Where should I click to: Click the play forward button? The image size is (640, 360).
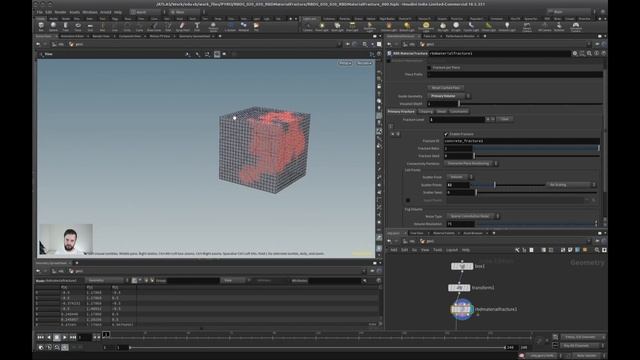click(64, 337)
